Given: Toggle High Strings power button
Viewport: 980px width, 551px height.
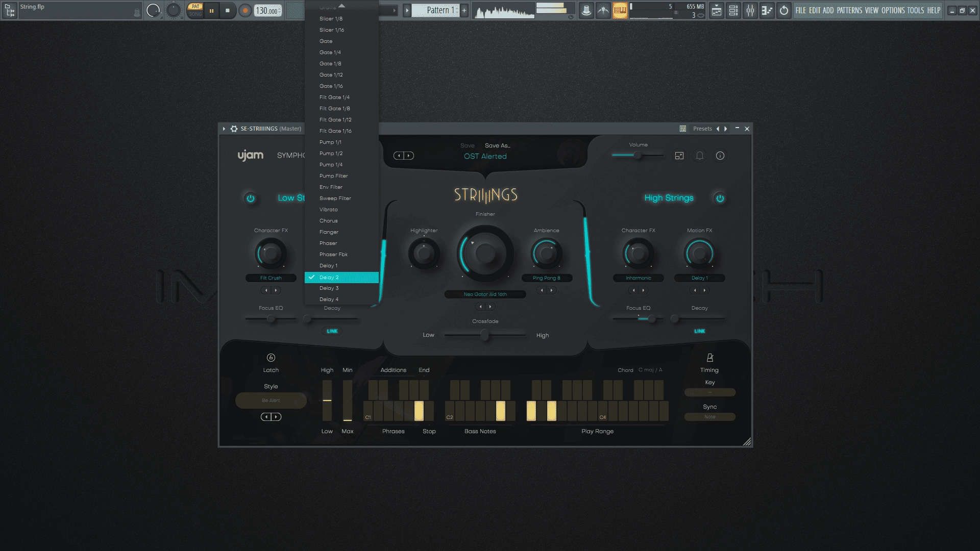Looking at the screenshot, I should [x=720, y=198].
